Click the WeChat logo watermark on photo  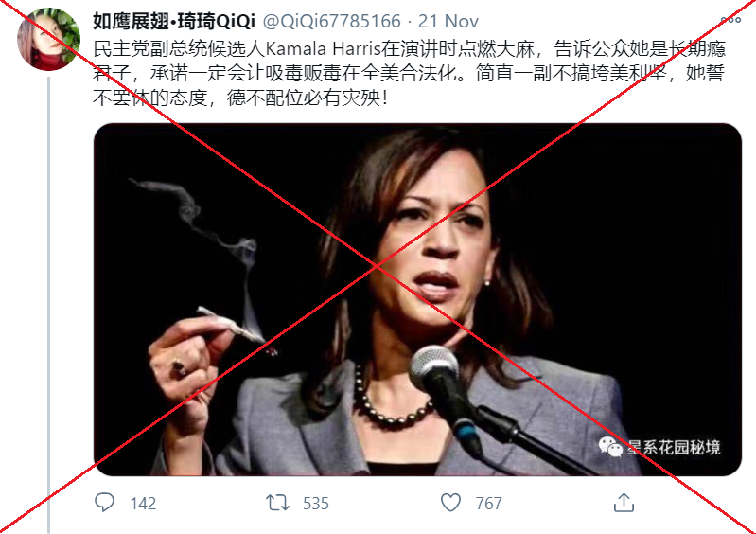[610, 446]
